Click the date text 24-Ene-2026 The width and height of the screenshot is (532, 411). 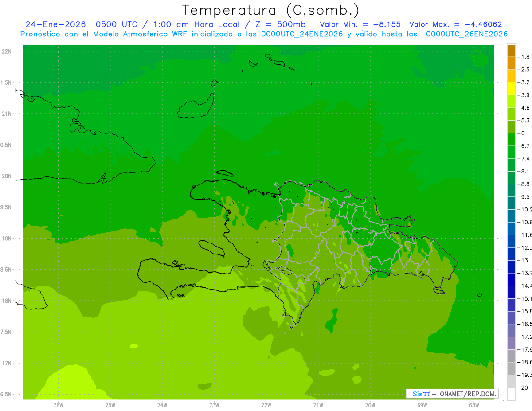click(x=55, y=24)
